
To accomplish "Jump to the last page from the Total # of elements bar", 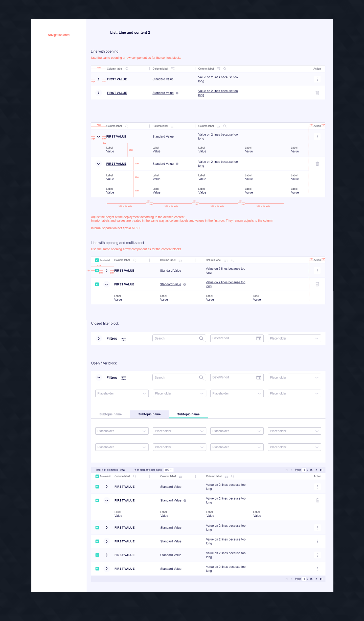I will [321, 470].
